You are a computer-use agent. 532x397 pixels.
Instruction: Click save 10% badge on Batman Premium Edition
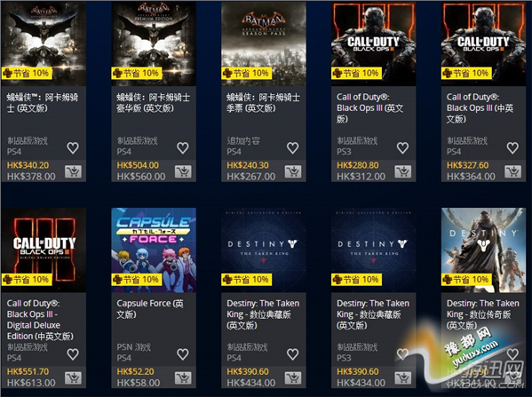(x=137, y=73)
